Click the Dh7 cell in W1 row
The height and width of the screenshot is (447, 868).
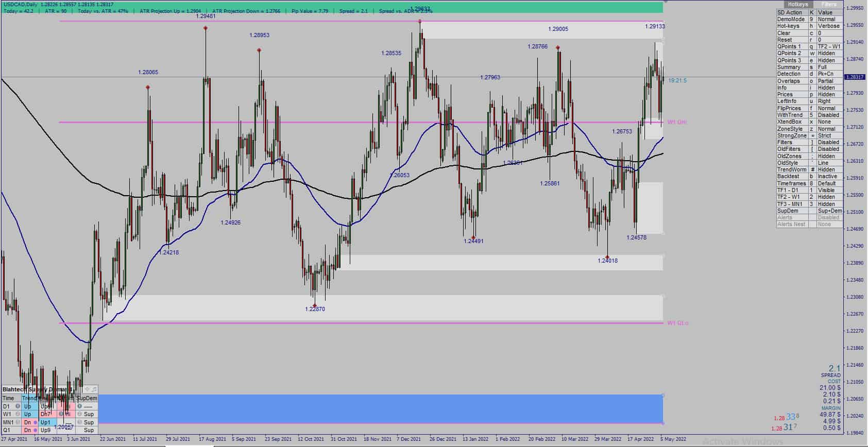(x=47, y=414)
